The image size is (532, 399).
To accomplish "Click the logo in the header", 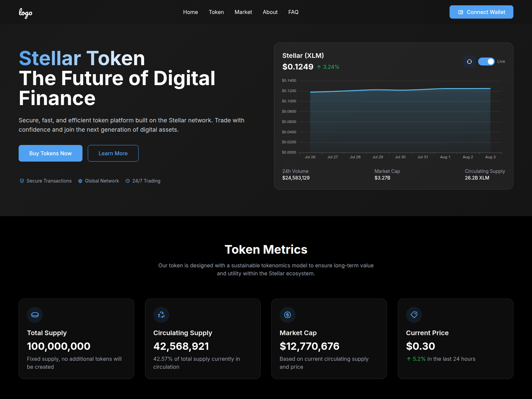I will (26, 13).
